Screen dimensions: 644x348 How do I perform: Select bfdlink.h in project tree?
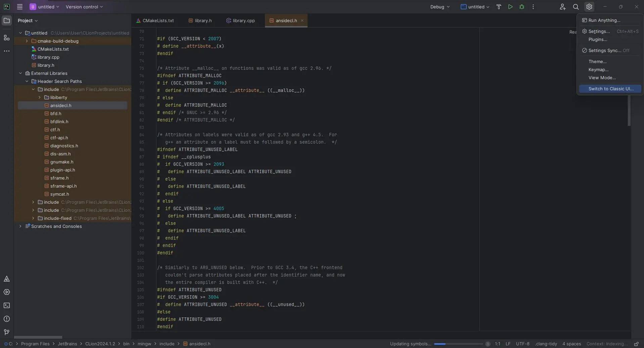point(59,121)
